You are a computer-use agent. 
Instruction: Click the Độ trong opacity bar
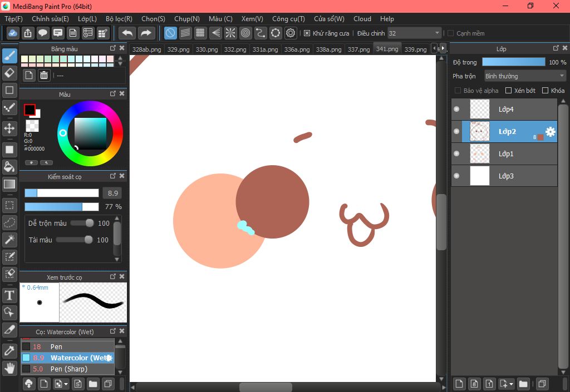click(x=514, y=62)
